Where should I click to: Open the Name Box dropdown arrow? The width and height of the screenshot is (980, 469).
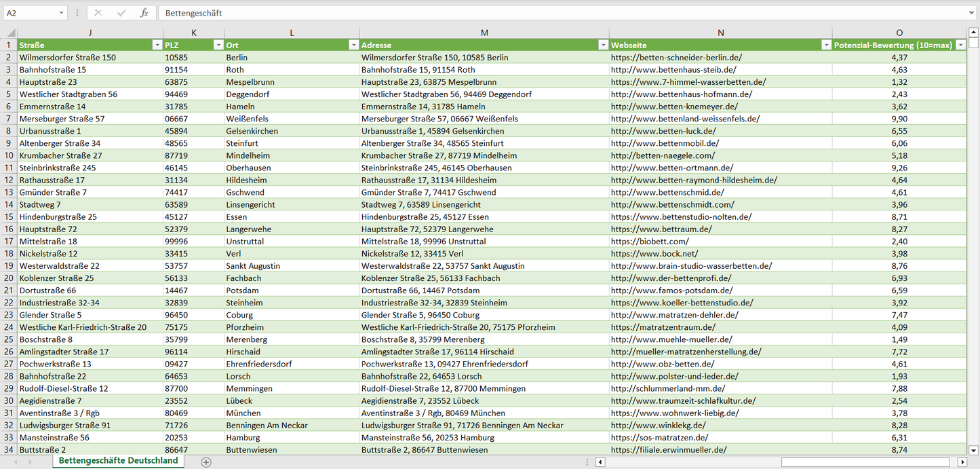(62, 13)
